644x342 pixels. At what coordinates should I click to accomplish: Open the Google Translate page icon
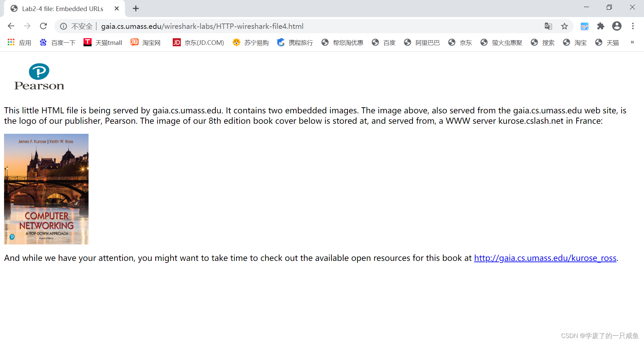point(548,26)
